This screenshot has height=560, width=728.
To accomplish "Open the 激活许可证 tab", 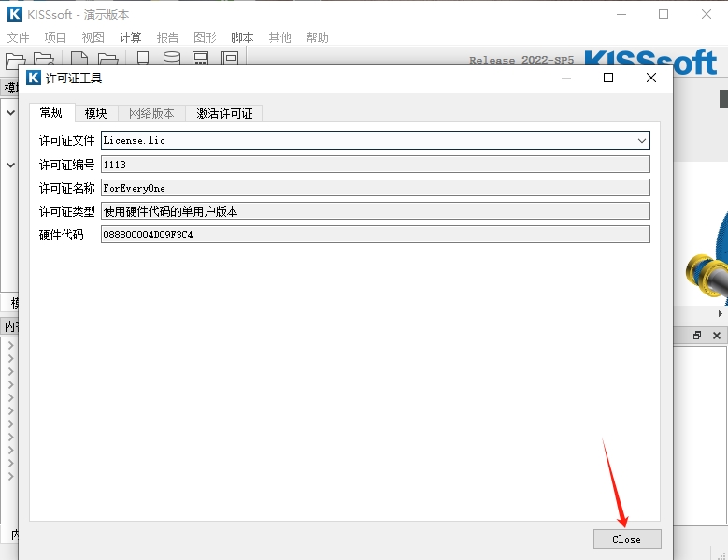I will point(224,113).
